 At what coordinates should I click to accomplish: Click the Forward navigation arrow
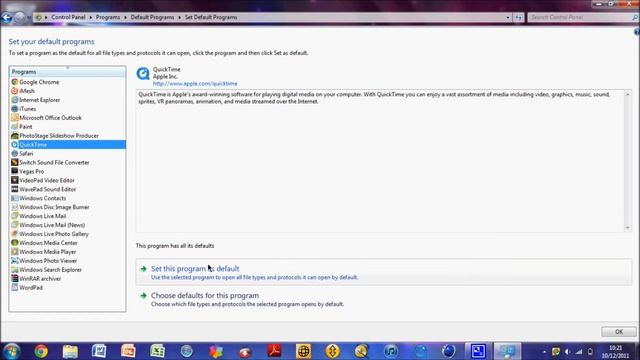20,18
